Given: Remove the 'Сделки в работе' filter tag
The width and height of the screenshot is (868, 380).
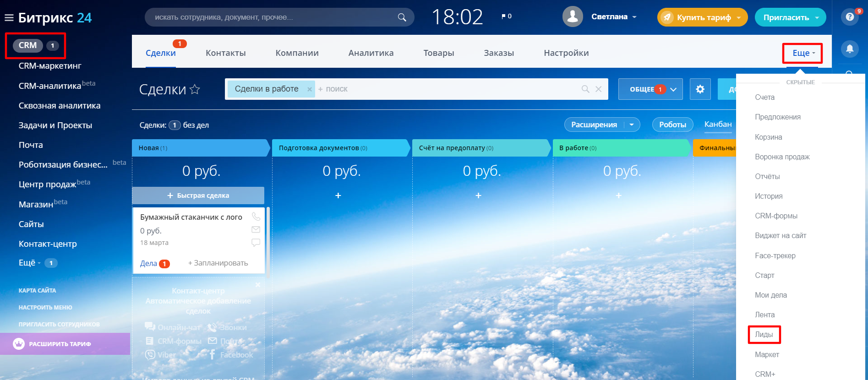Looking at the screenshot, I should (x=310, y=89).
